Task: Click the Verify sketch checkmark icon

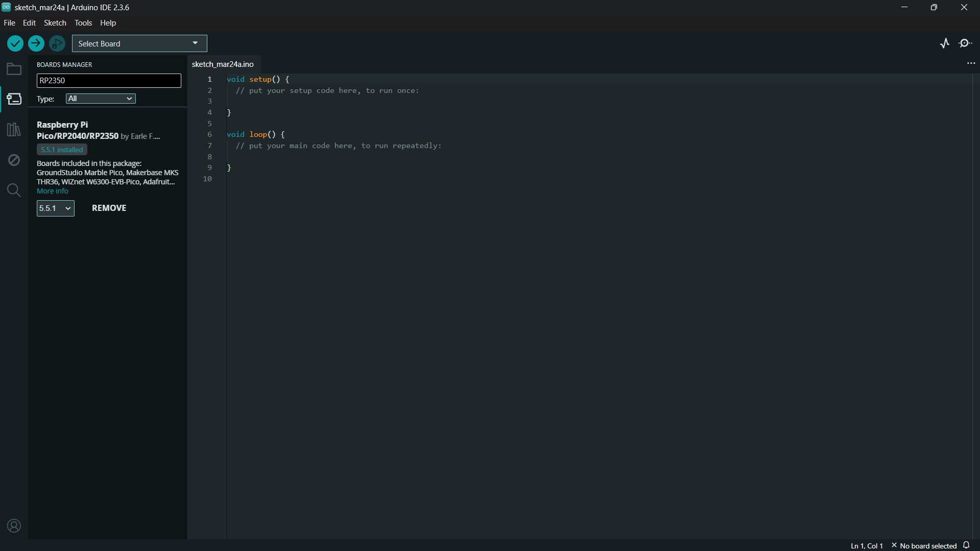Action: (15, 43)
